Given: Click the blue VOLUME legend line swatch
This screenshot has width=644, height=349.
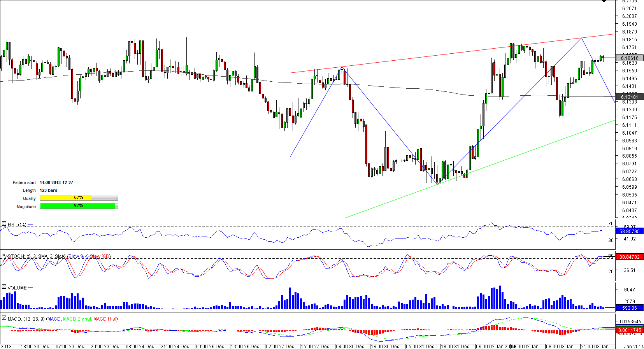Looking at the screenshot, I should (31, 288).
